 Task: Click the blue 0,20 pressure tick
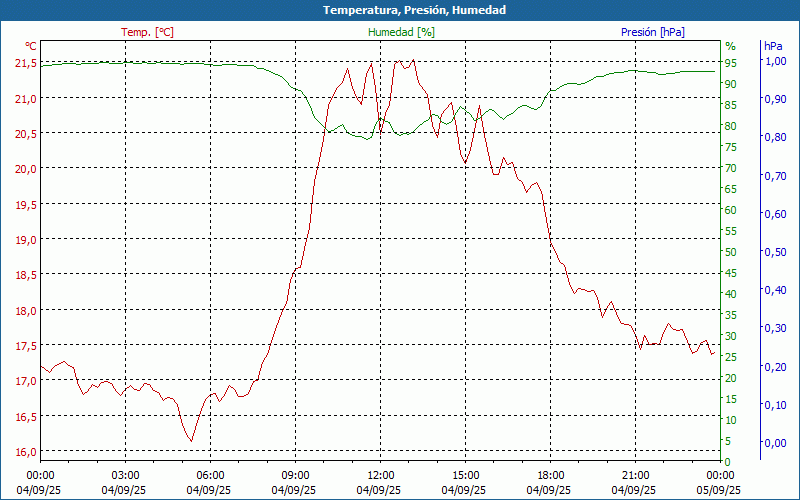pos(775,366)
